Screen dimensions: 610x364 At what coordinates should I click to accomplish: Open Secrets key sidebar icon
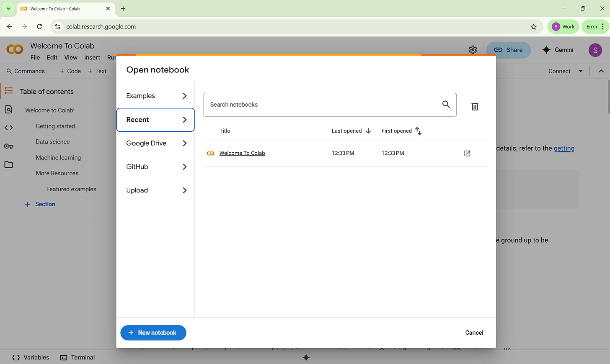9,146
